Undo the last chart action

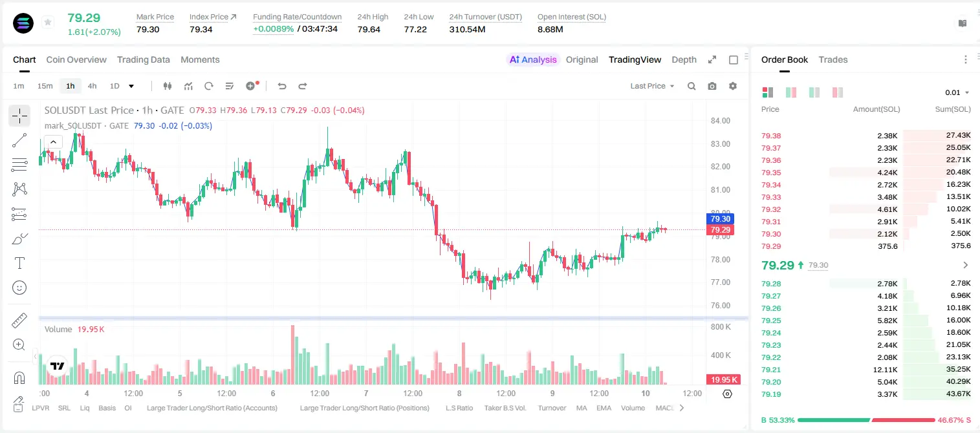281,86
